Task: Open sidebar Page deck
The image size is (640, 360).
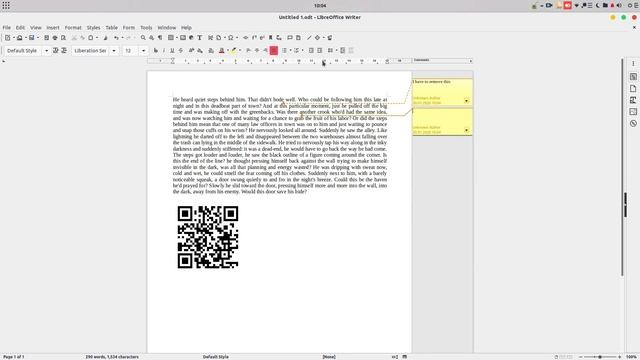Action: click(633, 88)
